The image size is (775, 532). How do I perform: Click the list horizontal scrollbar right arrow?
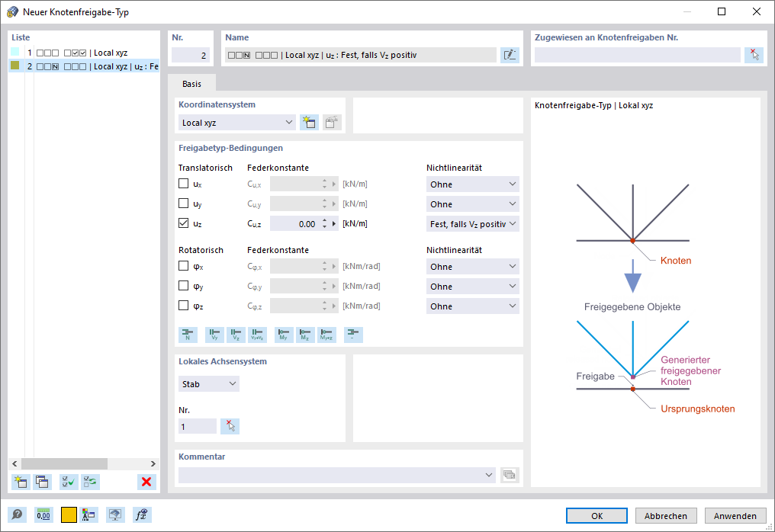pyautogui.click(x=153, y=464)
